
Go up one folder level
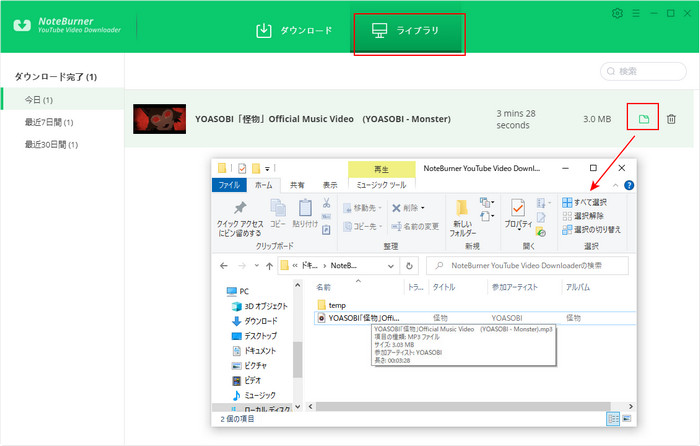[x=269, y=266]
